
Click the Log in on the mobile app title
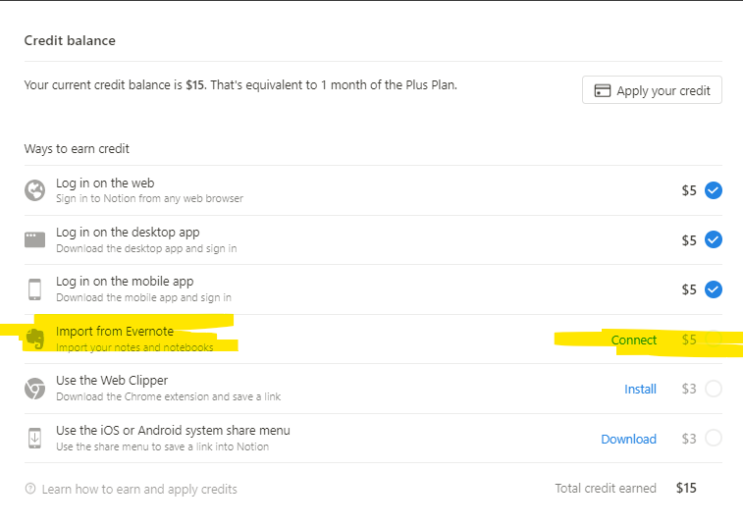pyautogui.click(x=125, y=281)
